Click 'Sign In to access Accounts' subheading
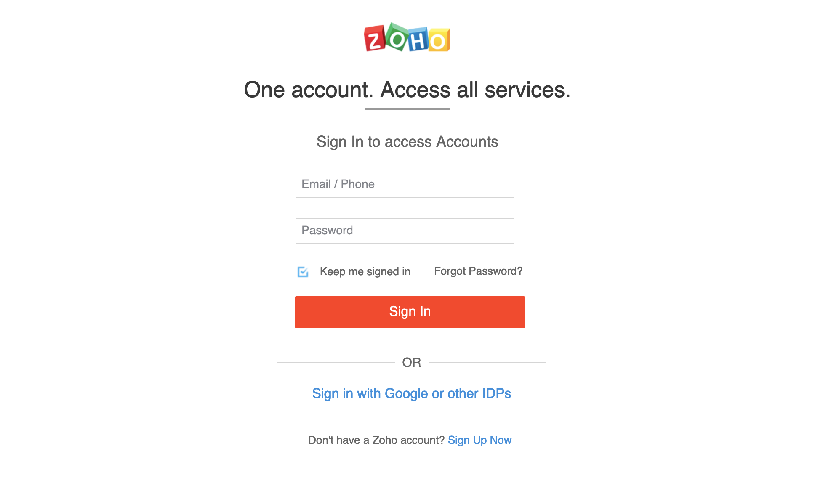Image resolution: width=815 pixels, height=504 pixels. pos(407,142)
